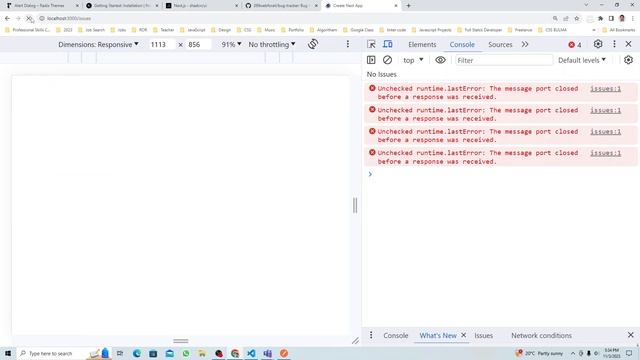Open the All Bookmarks folder
This screenshot has height=360, width=640.
tap(619, 30)
